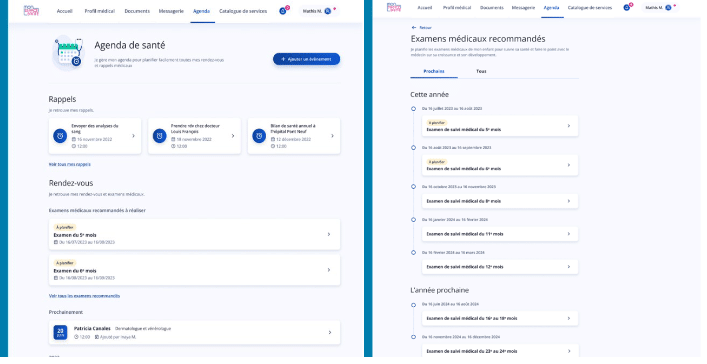Click the Mon espace santé logo at left
The width and height of the screenshot is (707, 364).
[x=31, y=10]
